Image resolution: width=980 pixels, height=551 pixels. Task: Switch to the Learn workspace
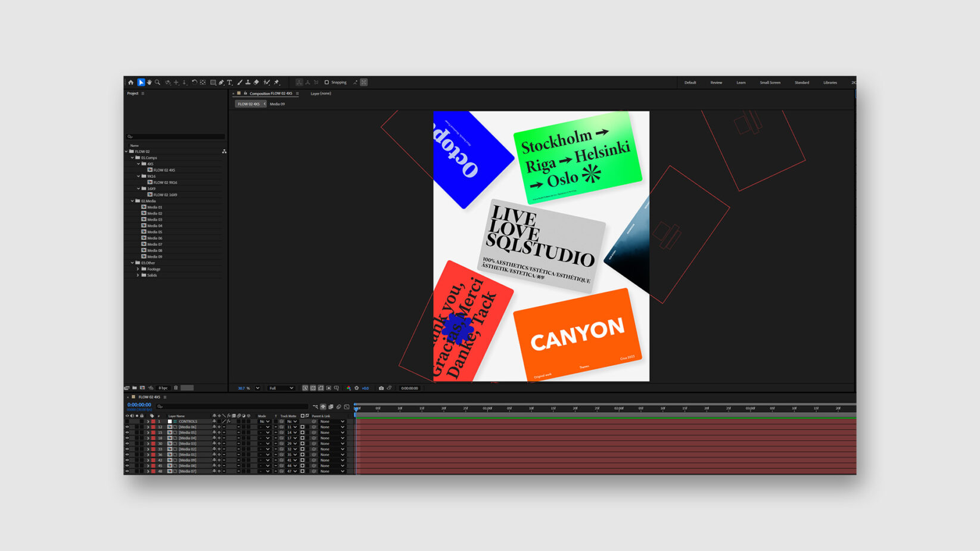click(741, 82)
